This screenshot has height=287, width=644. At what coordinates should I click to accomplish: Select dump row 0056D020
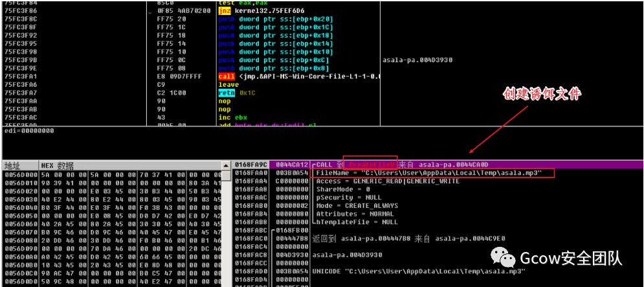(x=112, y=191)
